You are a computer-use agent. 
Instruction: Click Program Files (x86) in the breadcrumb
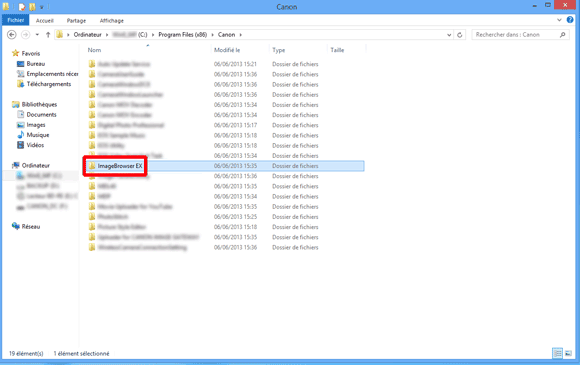[x=182, y=35]
